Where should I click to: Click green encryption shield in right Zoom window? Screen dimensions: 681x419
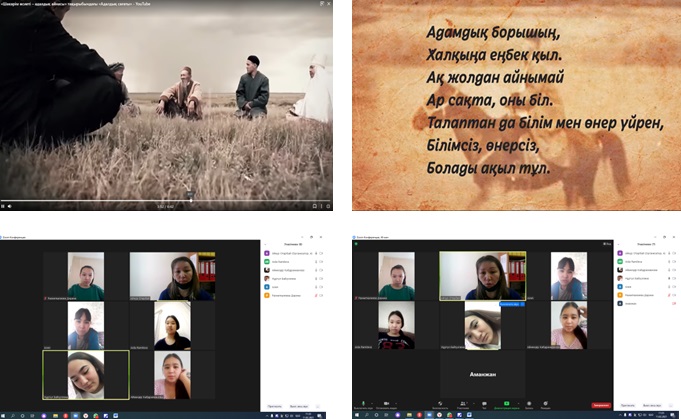coord(356,244)
